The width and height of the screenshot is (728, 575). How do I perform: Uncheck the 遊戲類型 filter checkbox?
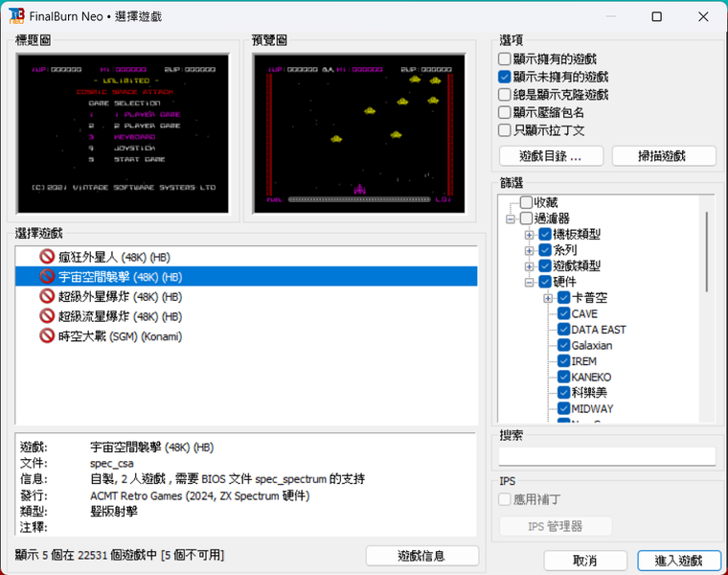point(545,266)
